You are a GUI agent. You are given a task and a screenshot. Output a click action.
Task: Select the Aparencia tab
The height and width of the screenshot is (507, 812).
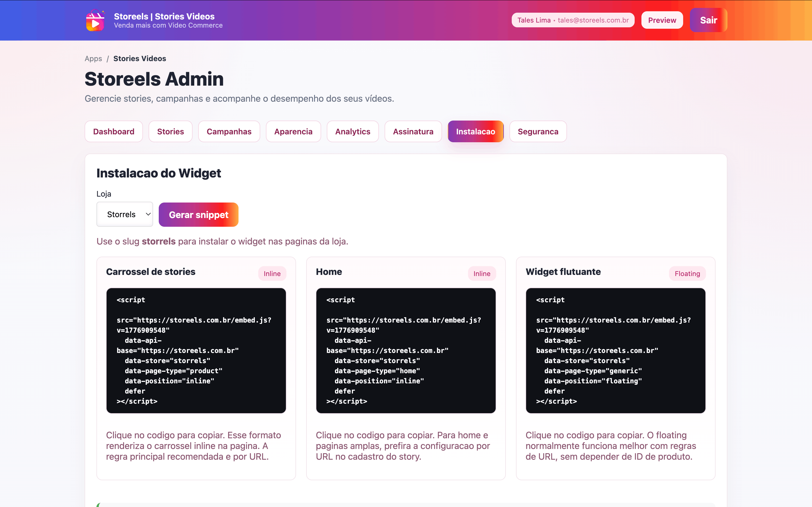pos(293,132)
